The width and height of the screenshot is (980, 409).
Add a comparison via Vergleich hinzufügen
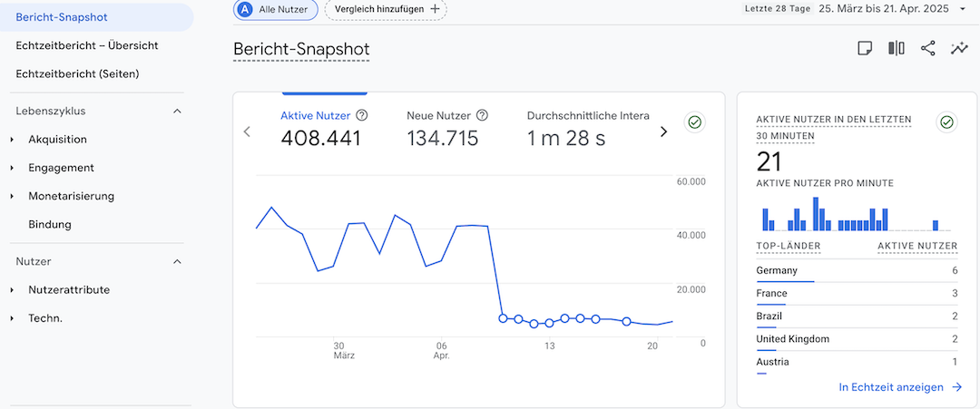point(386,9)
